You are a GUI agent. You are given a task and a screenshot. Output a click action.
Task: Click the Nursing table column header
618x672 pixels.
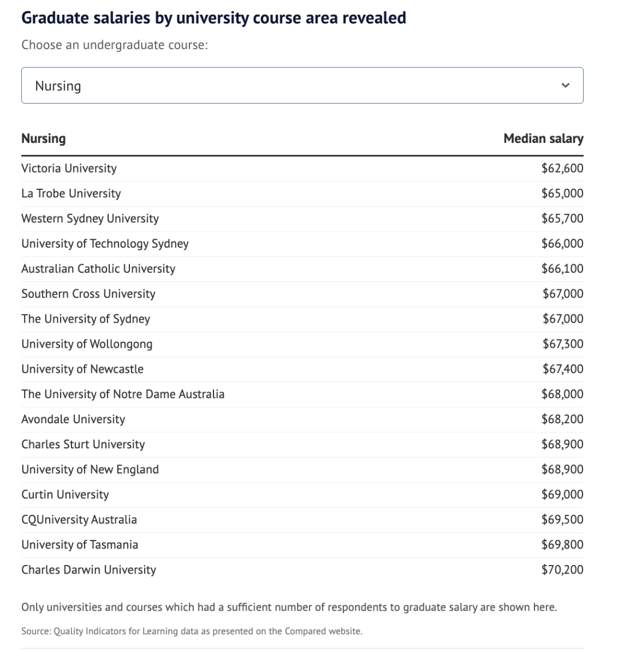43,138
